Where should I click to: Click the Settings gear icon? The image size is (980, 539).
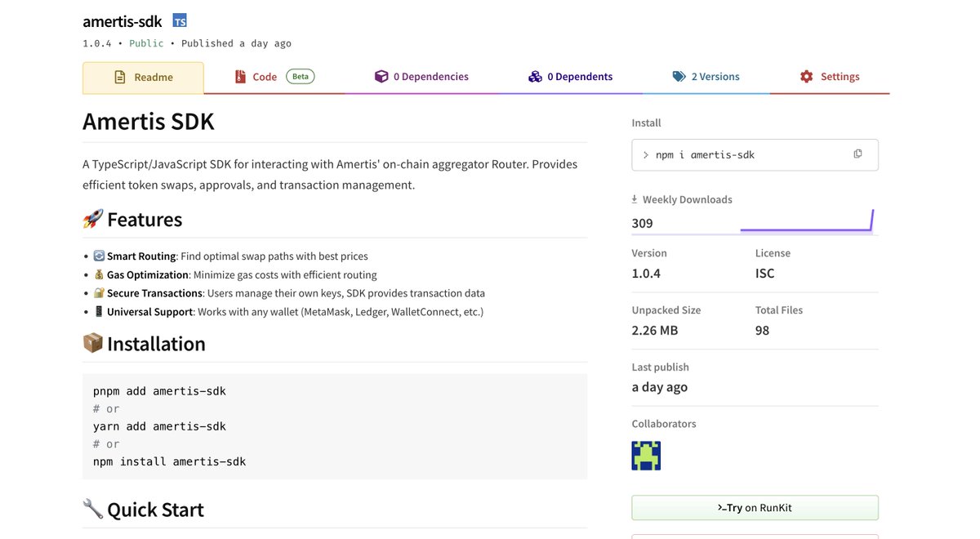coord(807,77)
